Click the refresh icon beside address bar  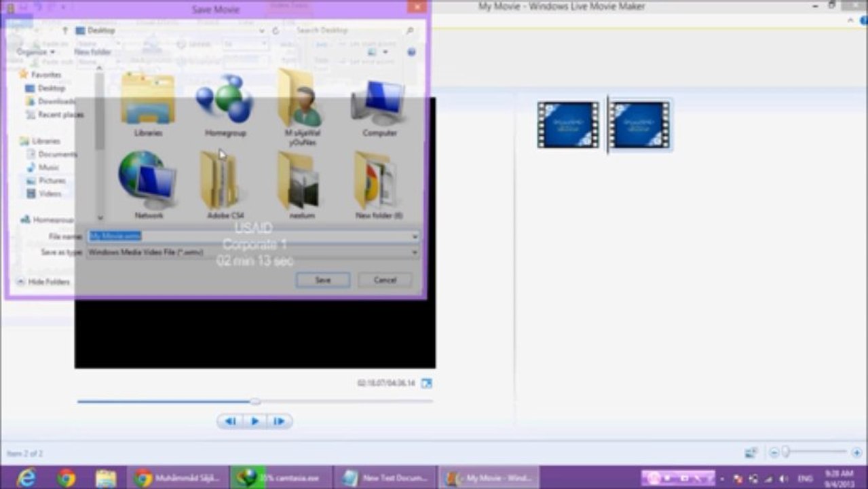coord(276,31)
